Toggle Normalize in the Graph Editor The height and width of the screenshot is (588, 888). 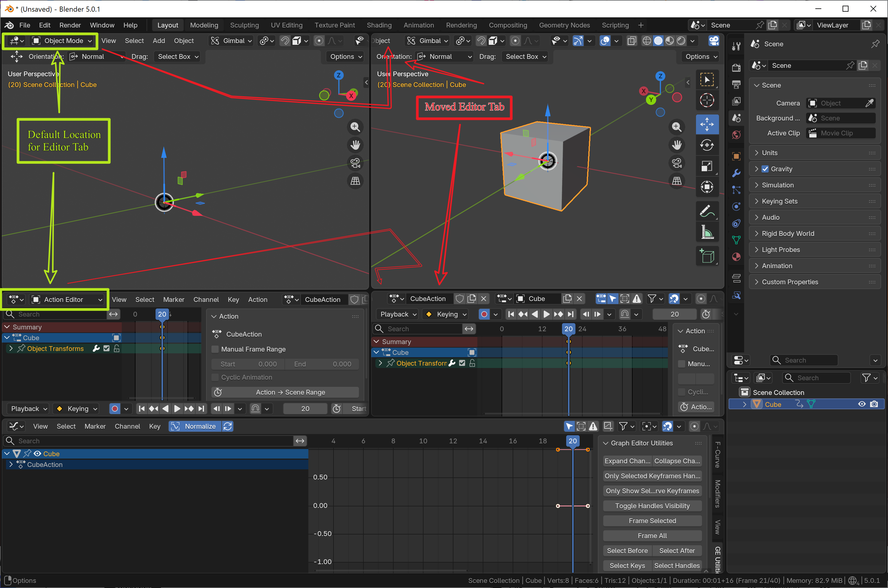click(x=195, y=426)
